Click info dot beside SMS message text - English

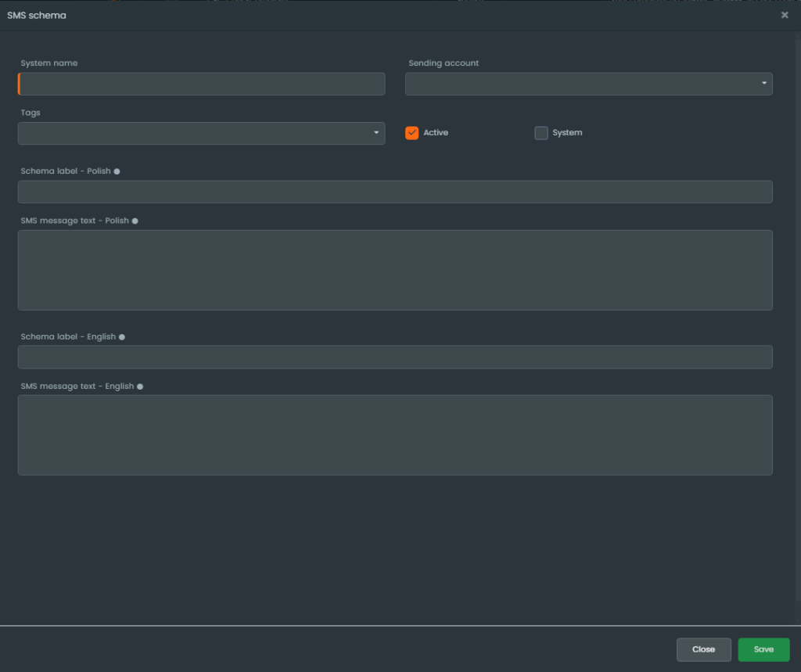click(140, 386)
